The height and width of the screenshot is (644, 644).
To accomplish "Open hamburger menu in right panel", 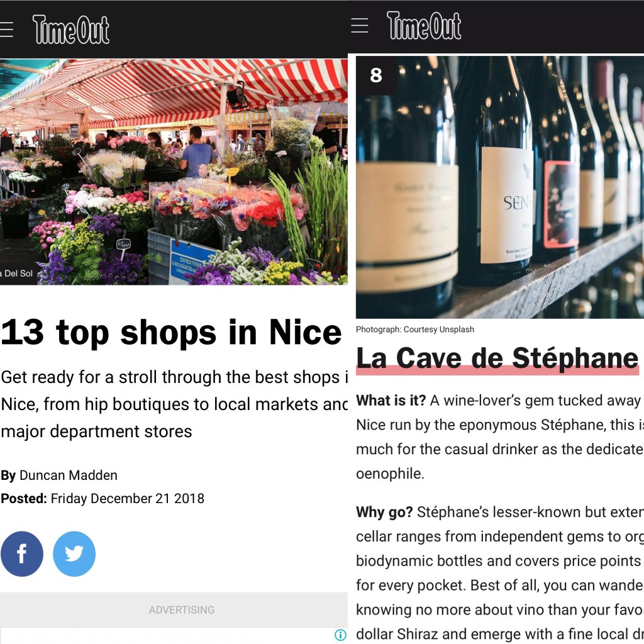I will (x=359, y=25).
